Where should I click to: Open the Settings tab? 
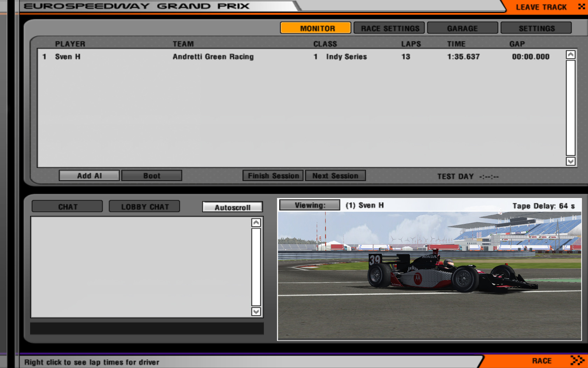point(536,28)
